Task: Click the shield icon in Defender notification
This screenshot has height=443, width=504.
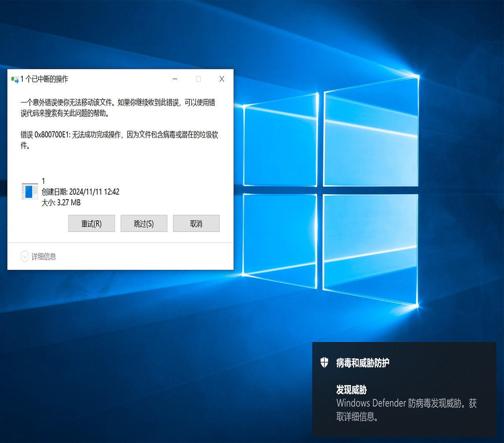Action: [x=324, y=362]
